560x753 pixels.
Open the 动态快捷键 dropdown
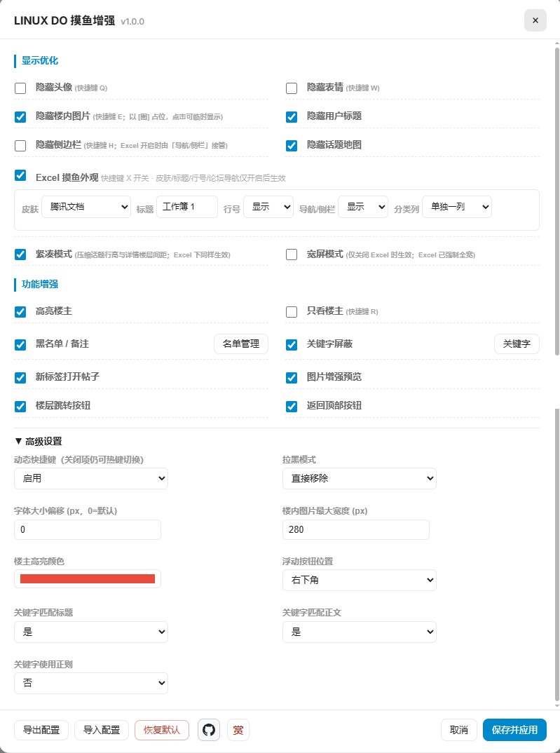91,478
